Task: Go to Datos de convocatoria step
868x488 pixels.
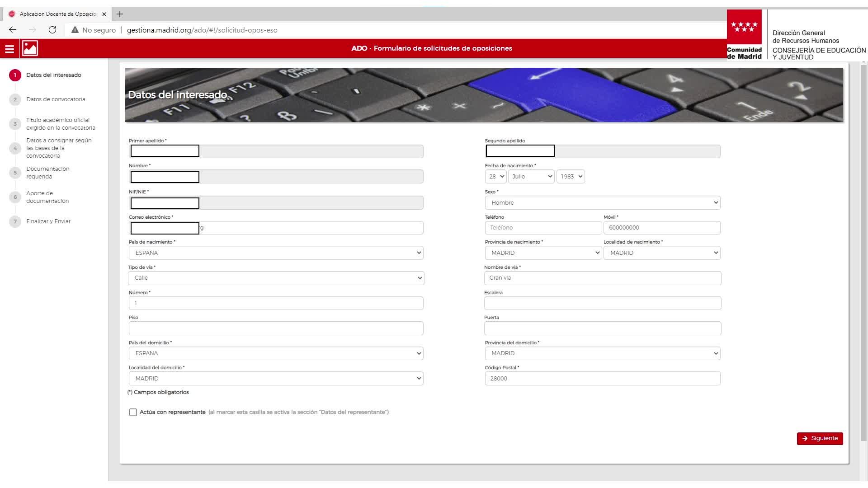Action: (x=55, y=99)
